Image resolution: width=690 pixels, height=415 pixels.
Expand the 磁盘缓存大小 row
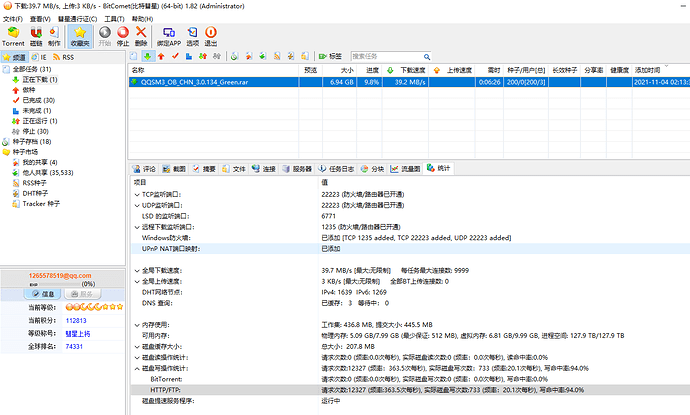pyautogui.click(x=137, y=347)
